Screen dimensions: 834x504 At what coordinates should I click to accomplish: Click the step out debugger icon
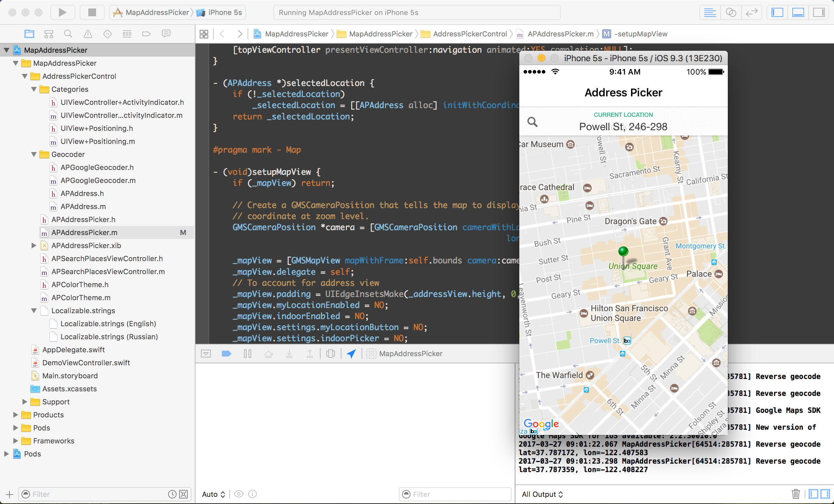(309, 353)
